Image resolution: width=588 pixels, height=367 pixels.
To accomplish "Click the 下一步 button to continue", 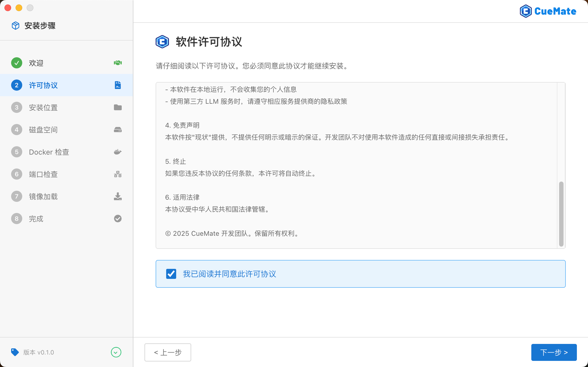I will tap(554, 352).
